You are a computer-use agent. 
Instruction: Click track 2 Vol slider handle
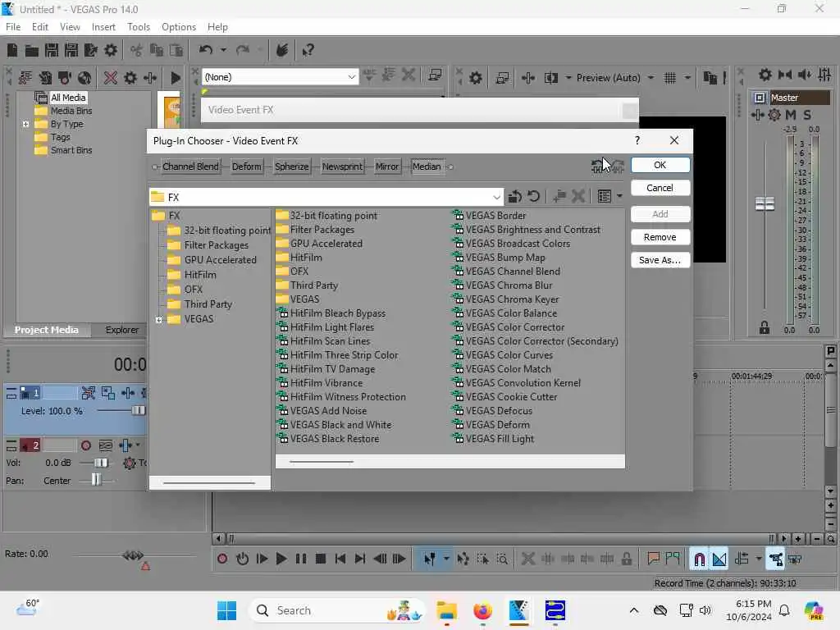pos(101,463)
